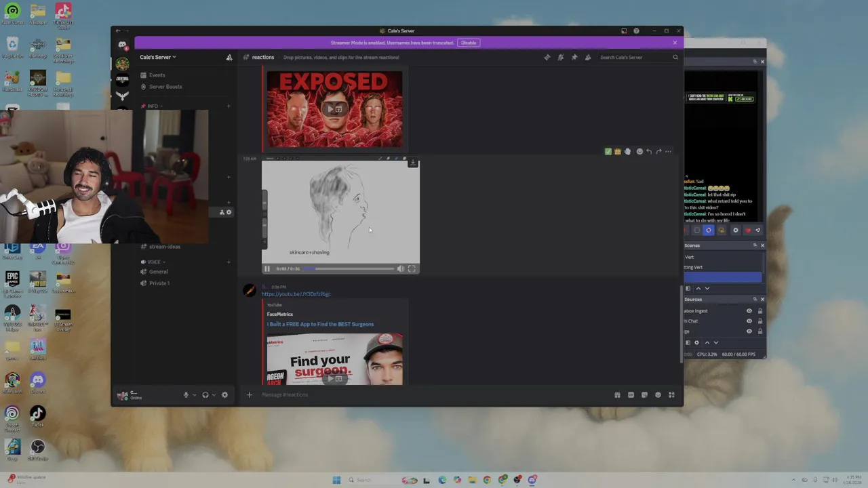Move OBS scene up arrow
Image resolution: width=868 pixels, height=488 pixels.
[698, 289]
